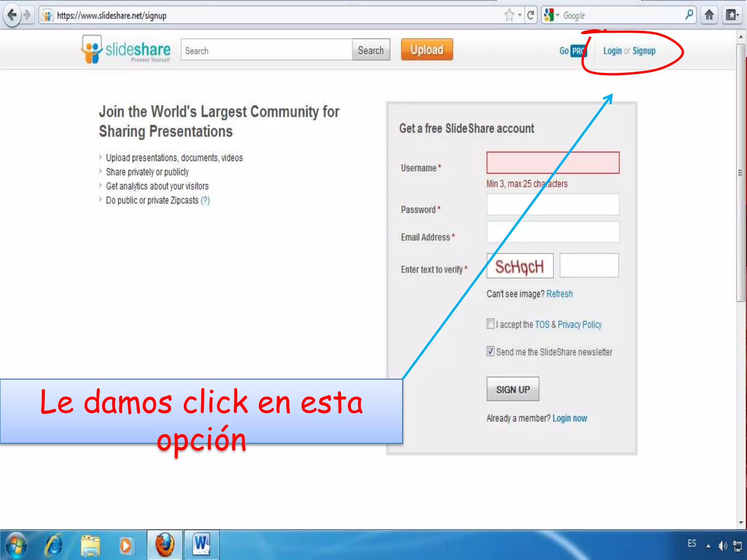The width and height of the screenshot is (747, 560).
Task: Uncheck the SlideShare newsletter checkbox
Action: coord(491,351)
